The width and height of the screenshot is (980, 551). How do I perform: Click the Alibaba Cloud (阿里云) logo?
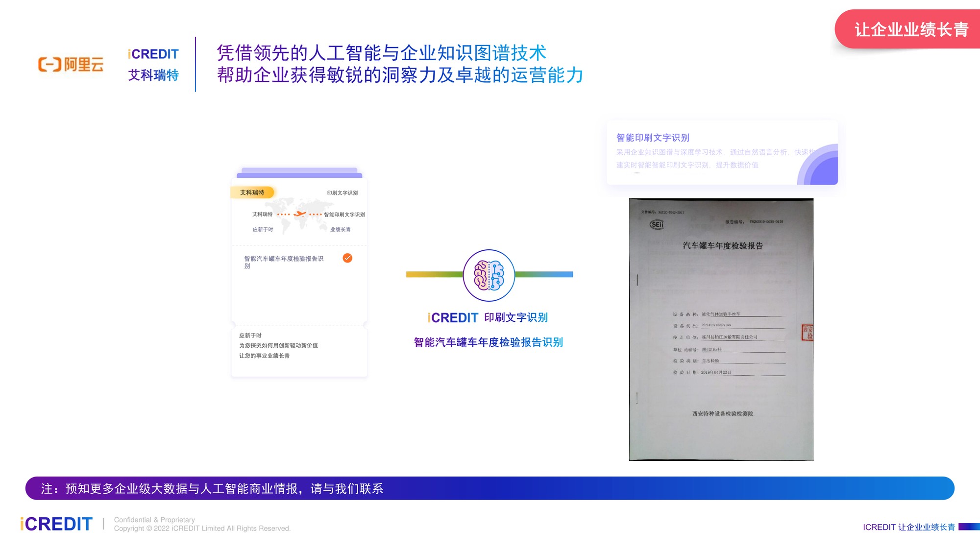pos(71,64)
